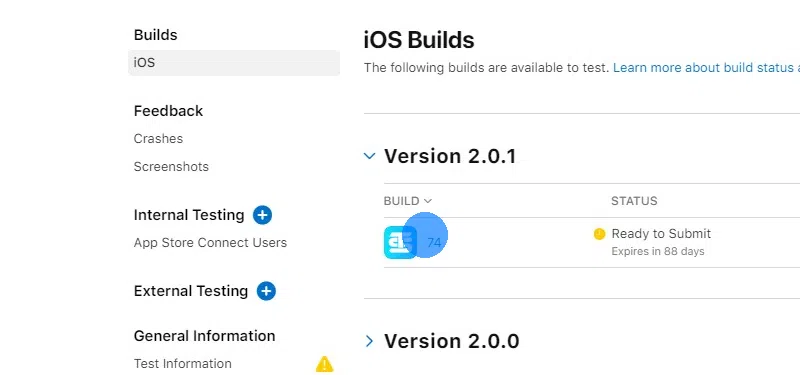
Task: Click the Version 2.0.1 heading
Action: click(x=450, y=156)
